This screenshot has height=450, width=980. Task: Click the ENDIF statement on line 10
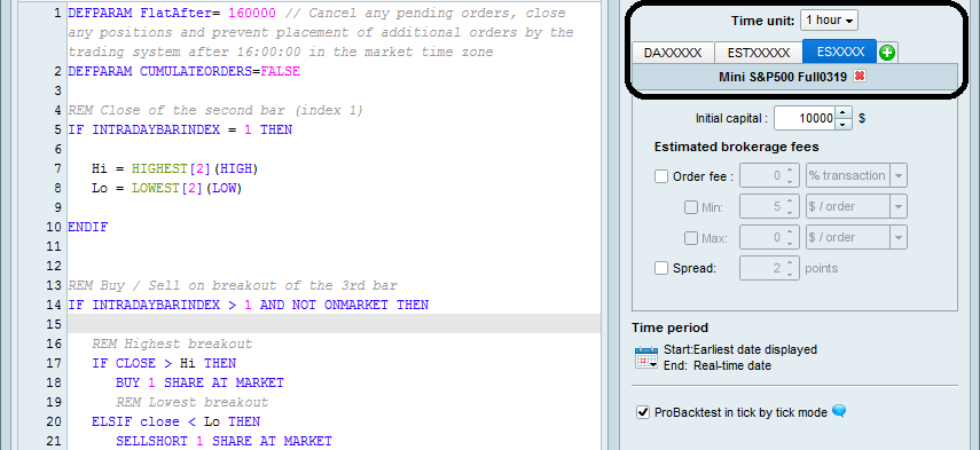[88, 227]
